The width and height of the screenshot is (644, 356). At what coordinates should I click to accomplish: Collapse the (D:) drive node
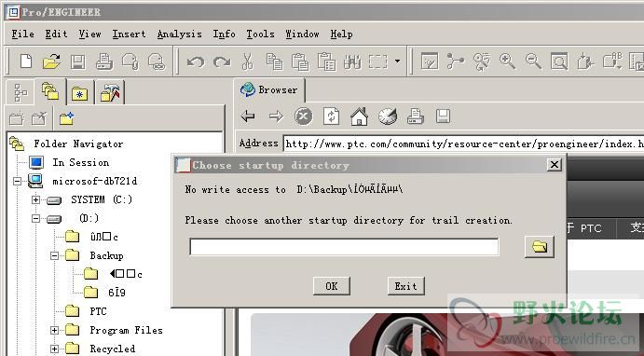click(35, 218)
